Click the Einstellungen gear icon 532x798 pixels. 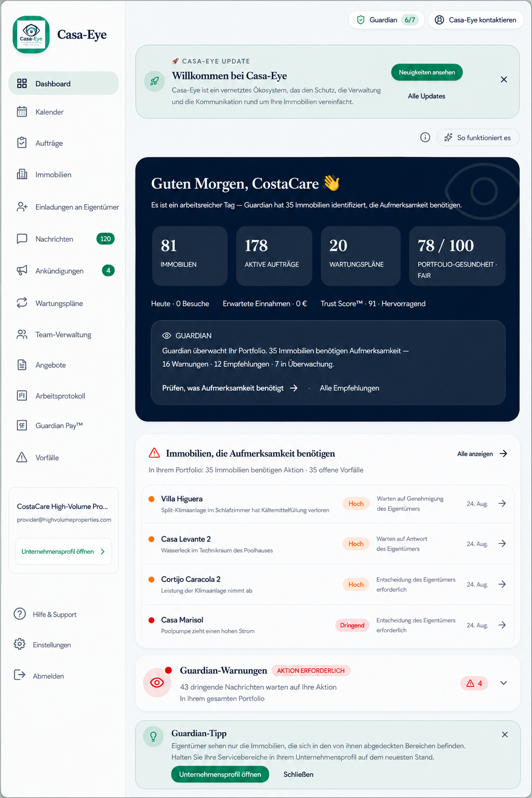point(20,644)
